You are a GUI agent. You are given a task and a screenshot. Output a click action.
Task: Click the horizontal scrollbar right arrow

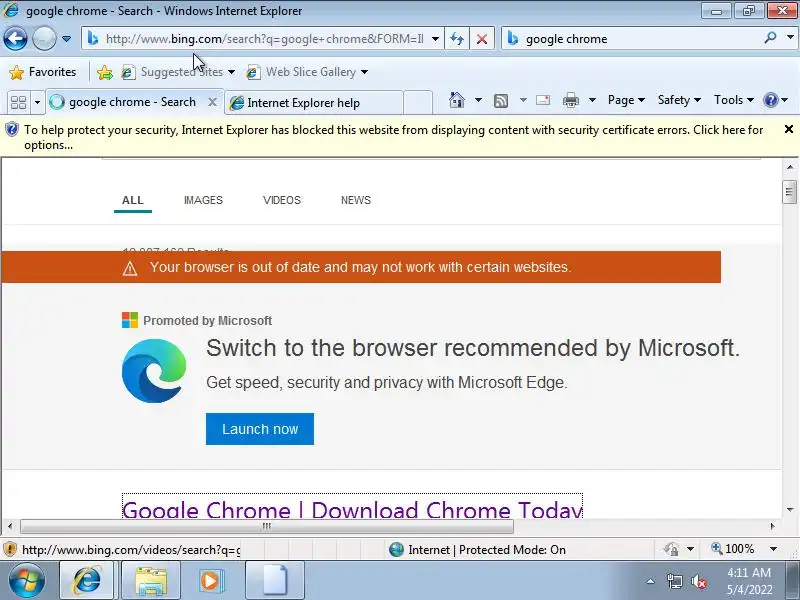pyautogui.click(x=772, y=526)
